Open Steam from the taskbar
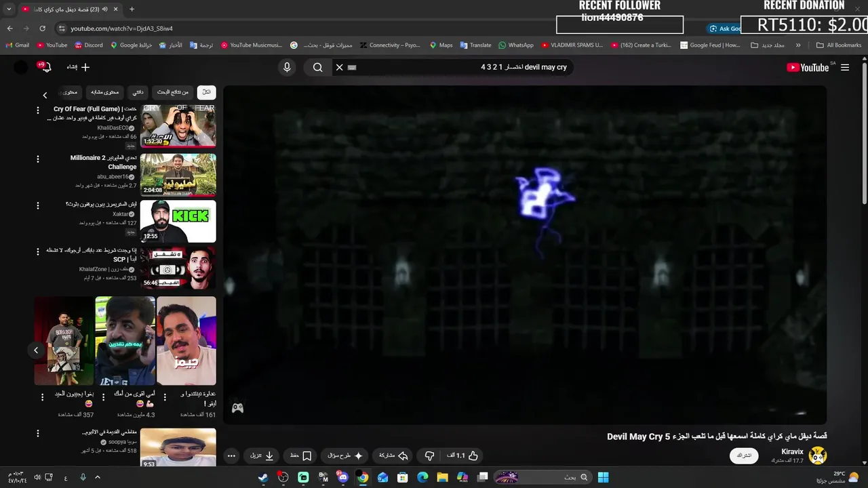The height and width of the screenshot is (488, 868). click(x=262, y=477)
